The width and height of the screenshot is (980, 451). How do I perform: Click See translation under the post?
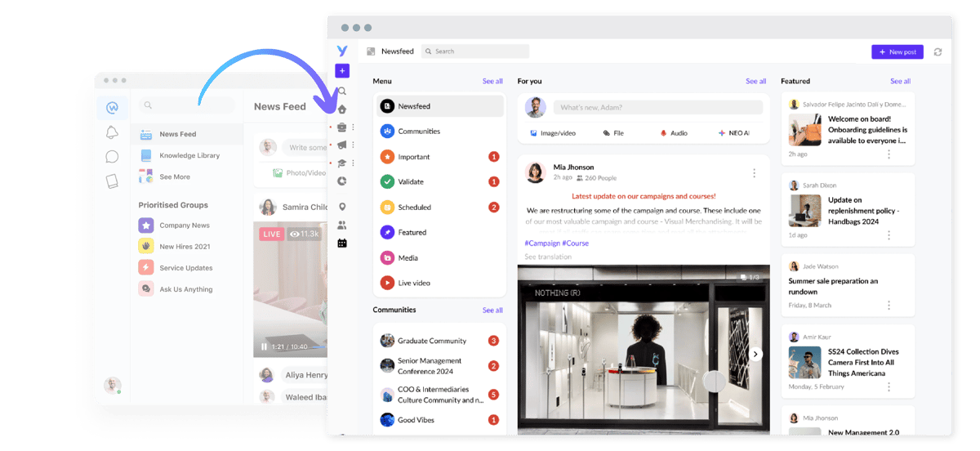[x=548, y=257]
